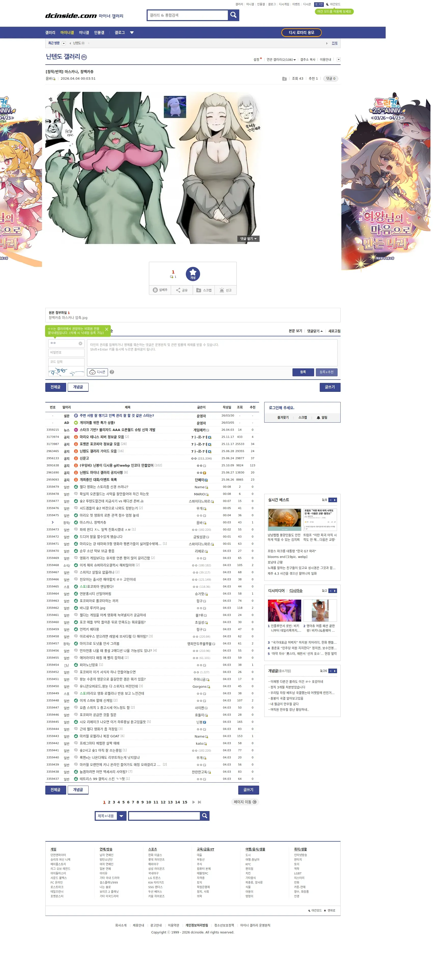The height and width of the screenshot is (980, 433).
Task: Click 글쓰기 next to the comment box
Action: pos(330,387)
